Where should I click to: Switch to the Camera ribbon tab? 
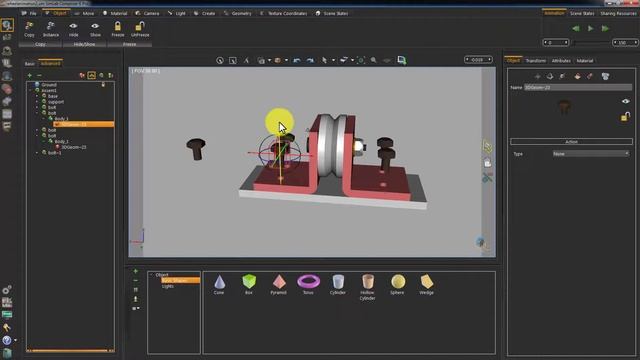pyautogui.click(x=147, y=13)
